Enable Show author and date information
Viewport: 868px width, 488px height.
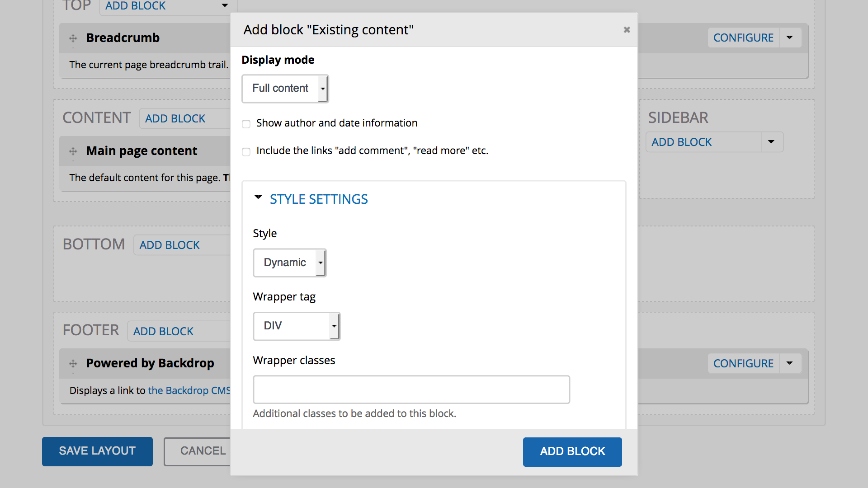click(246, 124)
